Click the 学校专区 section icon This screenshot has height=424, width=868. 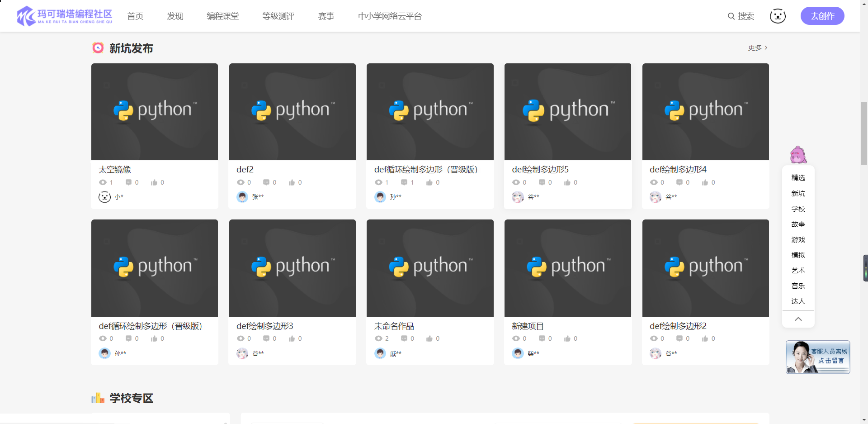point(98,398)
